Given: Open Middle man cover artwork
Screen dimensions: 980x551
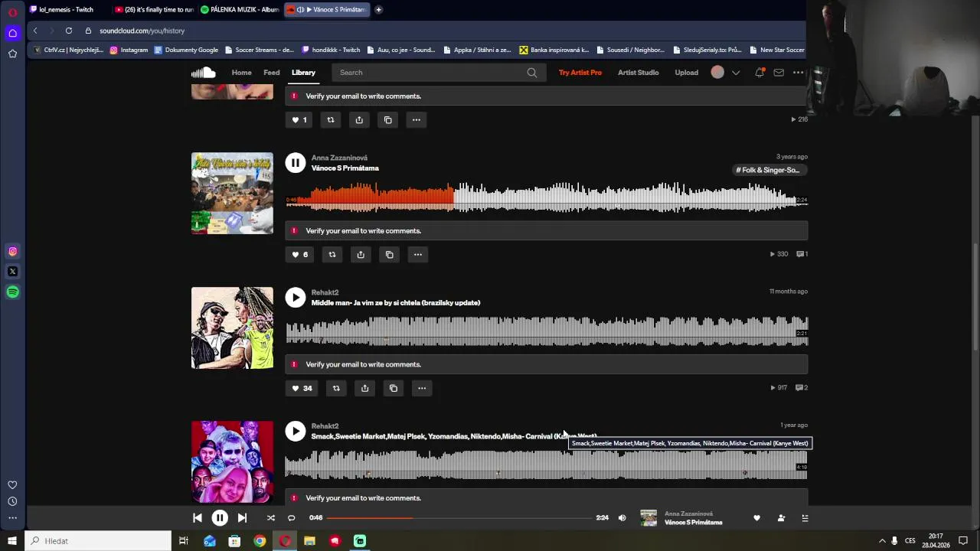Looking at the screenshot, I should (x=232, y=328).
